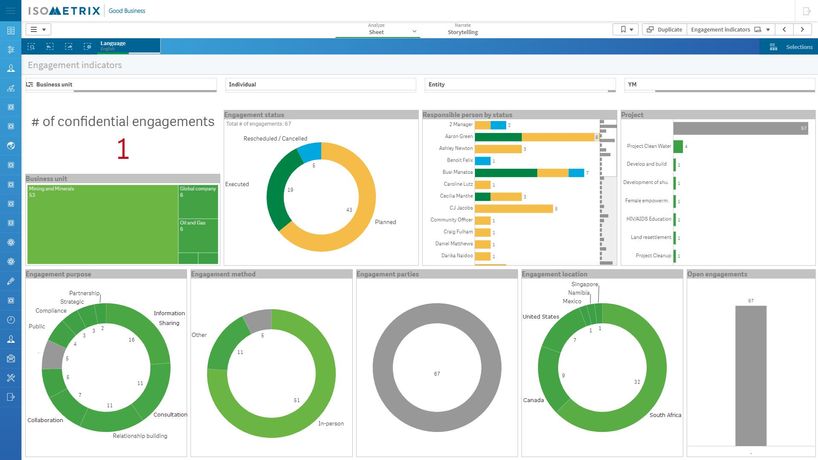The width and height of the screenshot is (818, 460).
Task: Click the Project Clean Water bar
Action: point(678,147)
